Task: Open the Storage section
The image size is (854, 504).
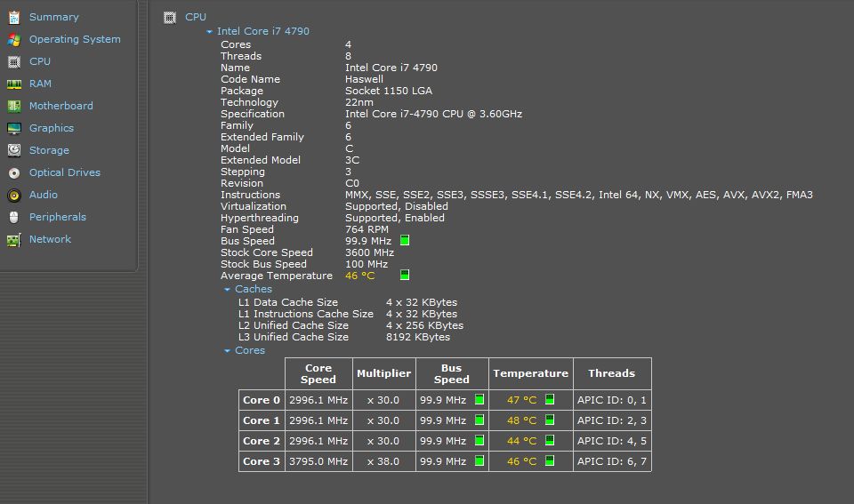Action: coord(49,150)
